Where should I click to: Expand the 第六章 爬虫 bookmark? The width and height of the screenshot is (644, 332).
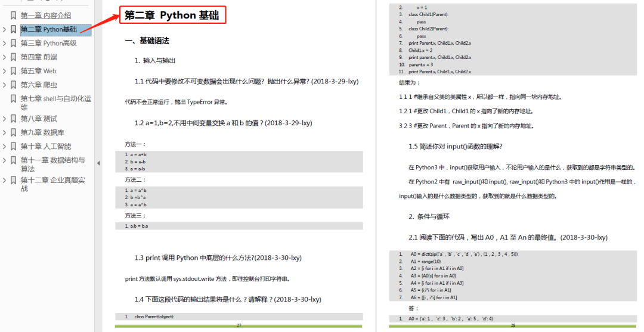pos(4,85)
